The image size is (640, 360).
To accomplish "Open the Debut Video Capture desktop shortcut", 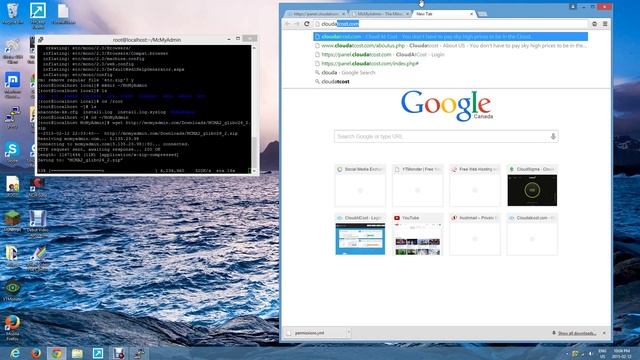I will pos(38,224).
